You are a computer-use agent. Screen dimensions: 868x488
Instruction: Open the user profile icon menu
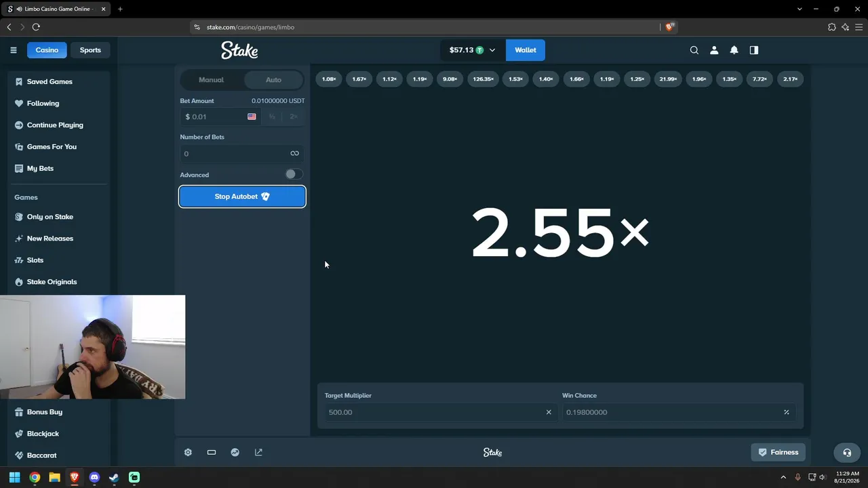pyautogui.click(x=714, y=50)
